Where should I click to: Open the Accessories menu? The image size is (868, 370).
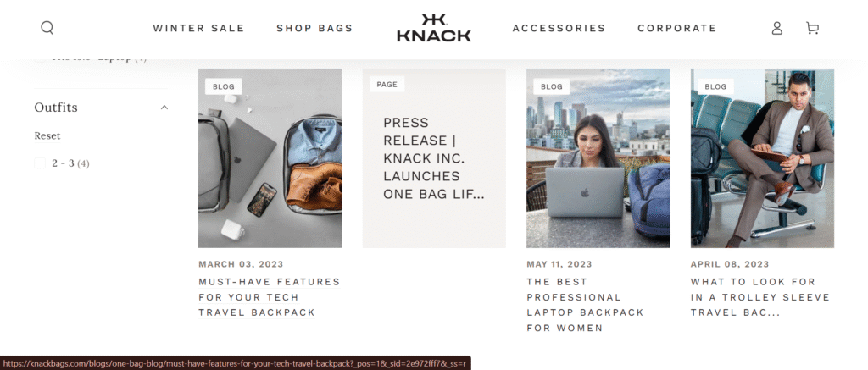pyautogui.click(x=559, y=28)
